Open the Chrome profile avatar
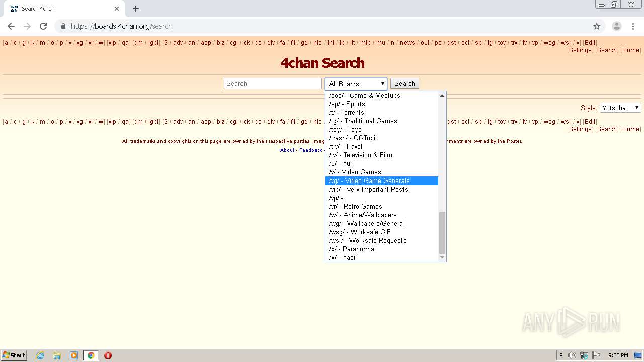 pos(617,26)
